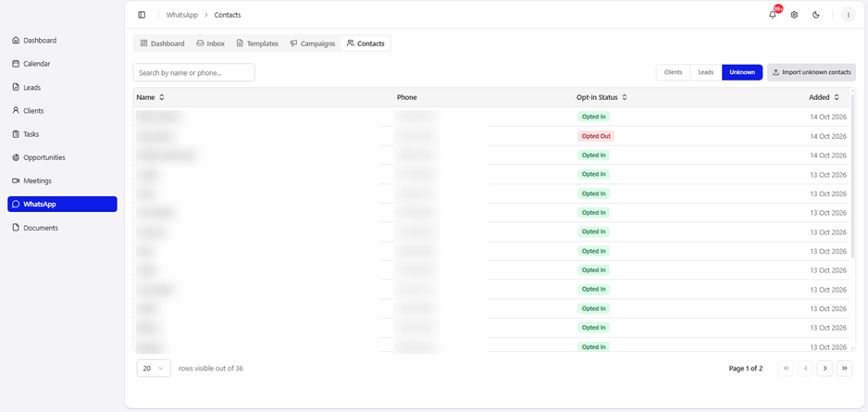Sort by Opt-in Status column
868x412 pixels.
click(x=601, y=97)
